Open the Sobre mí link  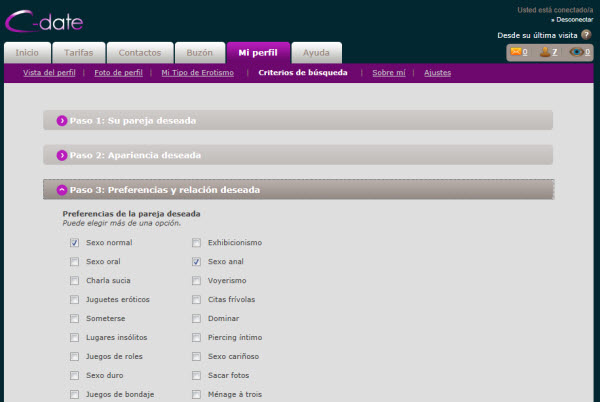pyautogui.click(x=389, y=73)
